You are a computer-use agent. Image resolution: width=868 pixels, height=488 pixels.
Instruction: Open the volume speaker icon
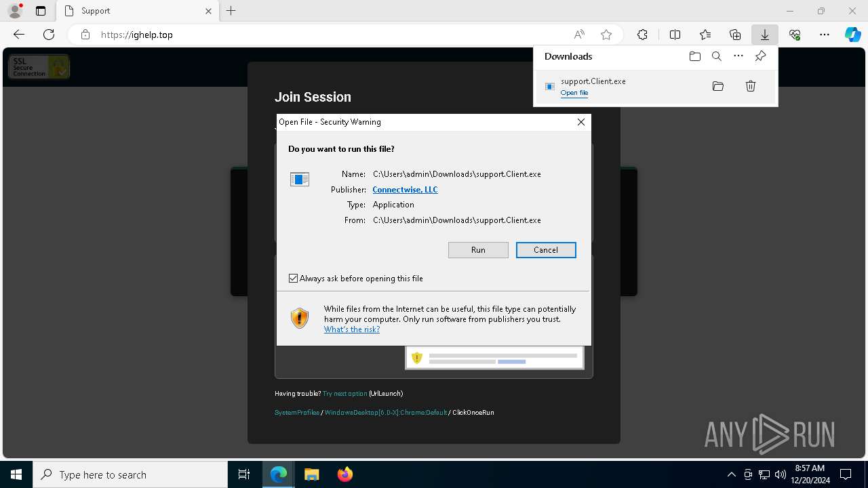780,474
